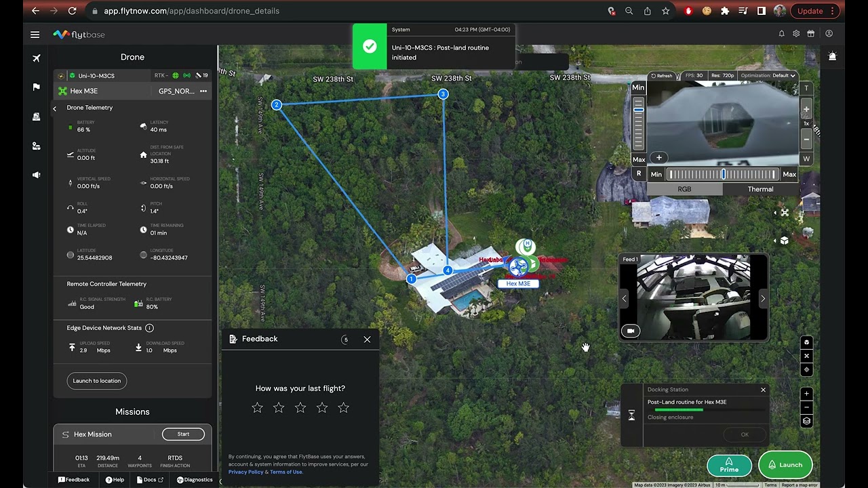This screenshot has width=868, height=488.
Task: Rate last flight five stars
Action: 344,407
